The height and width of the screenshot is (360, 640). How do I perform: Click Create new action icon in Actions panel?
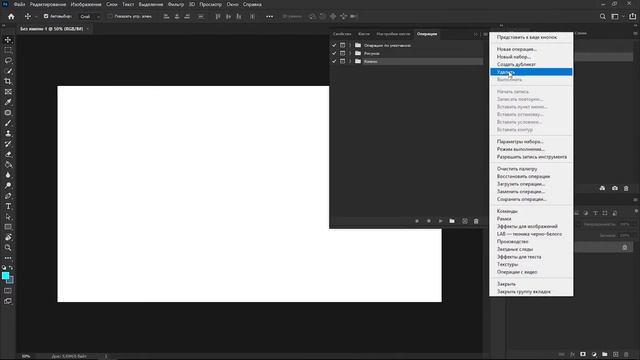[x=464, y=221]
